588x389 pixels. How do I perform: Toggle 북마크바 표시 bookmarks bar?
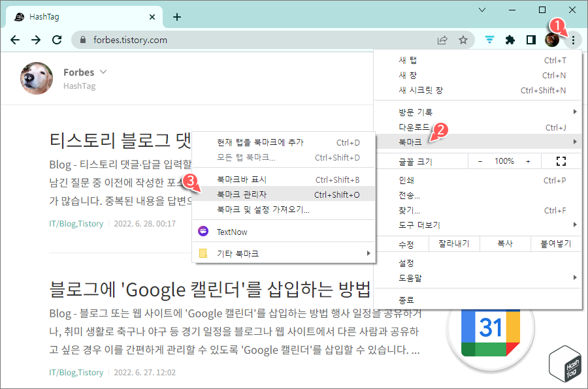click(284, 179)
